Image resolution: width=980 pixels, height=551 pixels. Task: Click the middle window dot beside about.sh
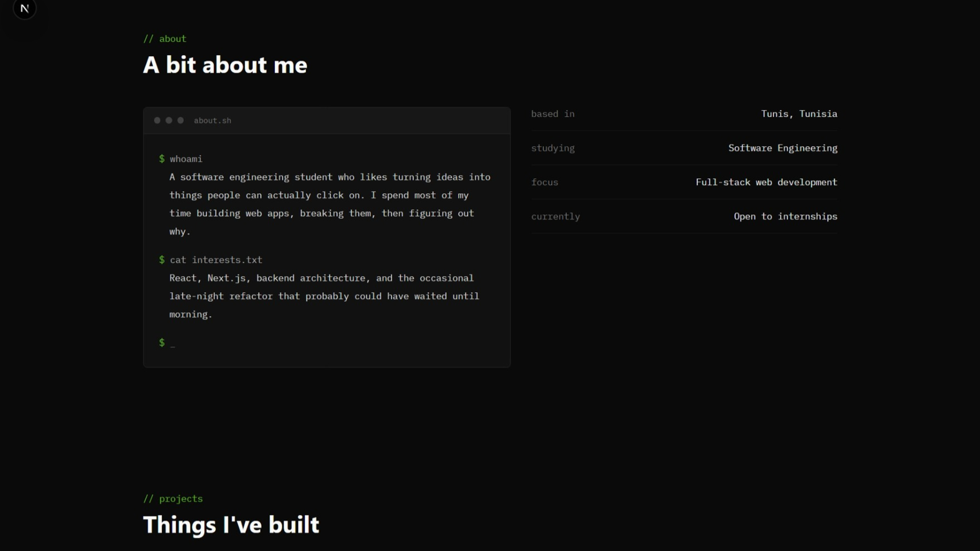[169, 121]
